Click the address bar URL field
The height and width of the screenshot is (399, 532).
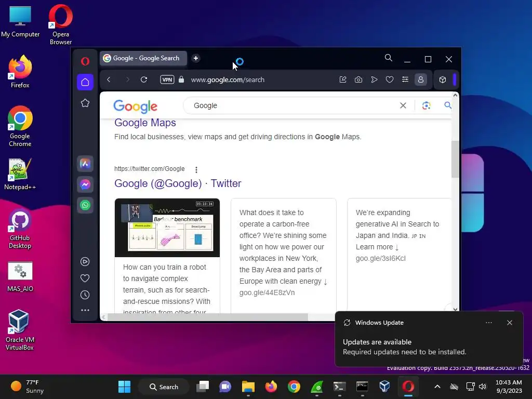228,79
